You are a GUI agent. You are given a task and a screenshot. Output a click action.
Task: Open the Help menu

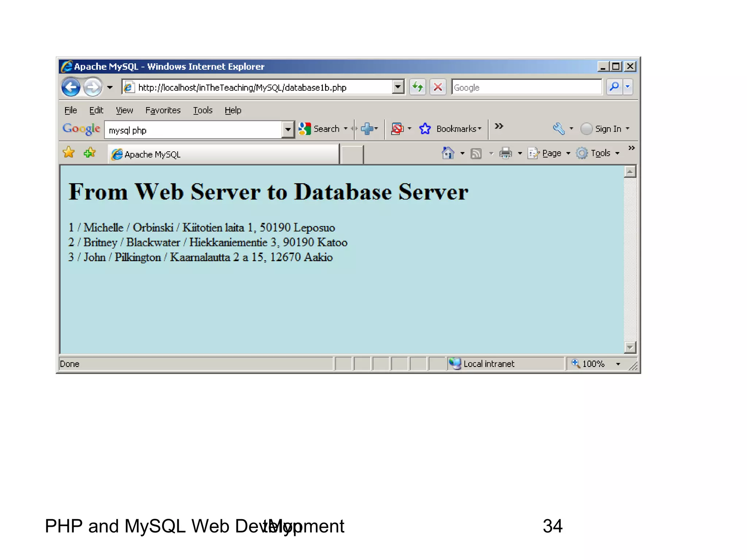point(233,110)
